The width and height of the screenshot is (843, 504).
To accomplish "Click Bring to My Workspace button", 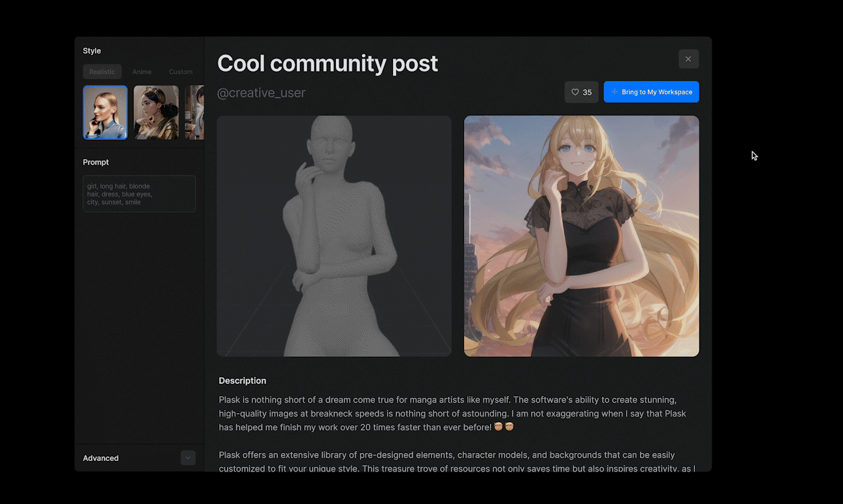I will click(651, 92).
